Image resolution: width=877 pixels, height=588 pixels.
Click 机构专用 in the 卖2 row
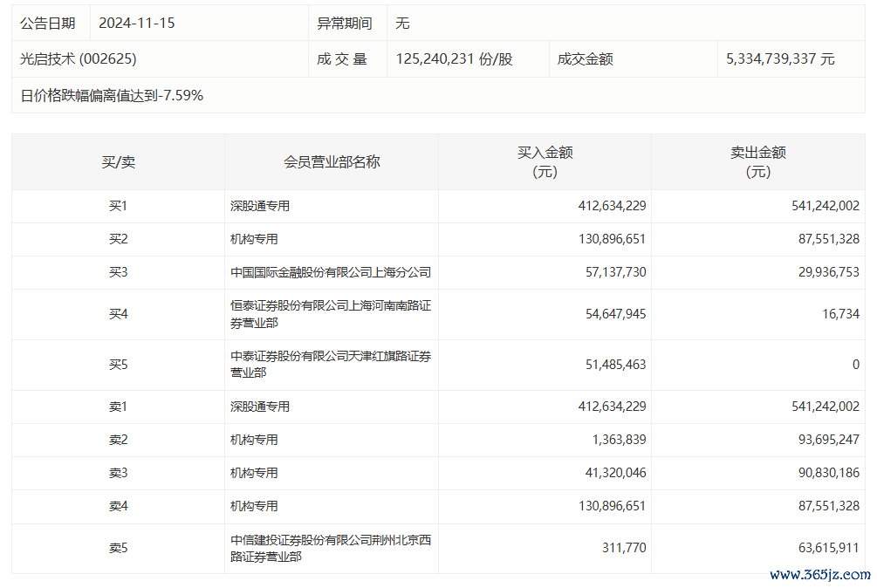point(254,440)
